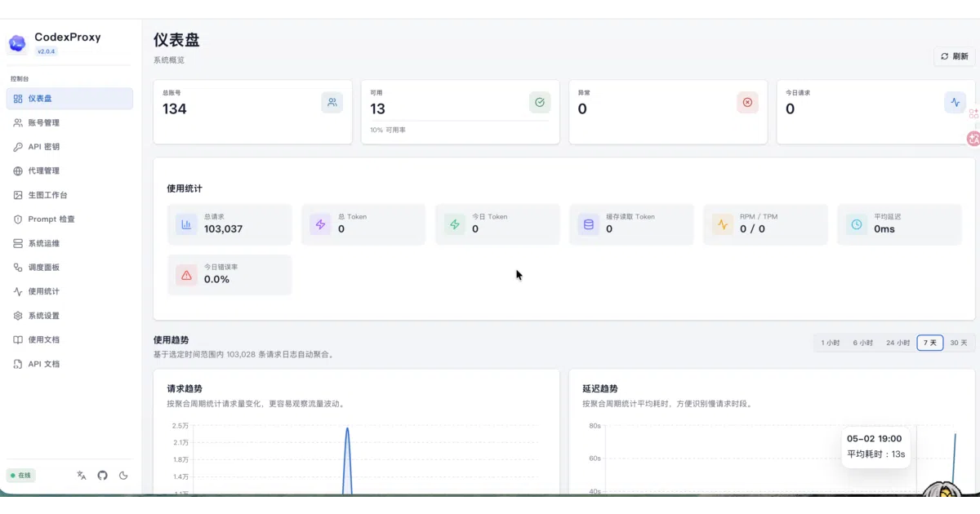The image size is (980, 514).
Task: Click the 调度面板 sidebar icon
Action: click(18, 267)
